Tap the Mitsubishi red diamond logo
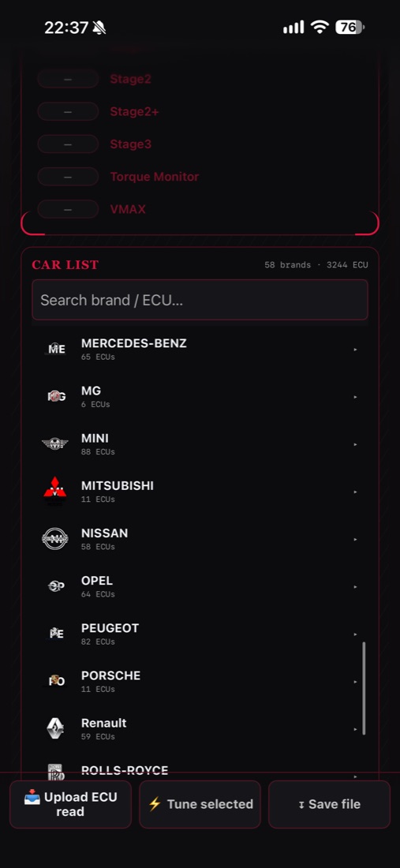The height and width of the screenshot is (868, 400). pyautogui.click(x=55, y=491)
